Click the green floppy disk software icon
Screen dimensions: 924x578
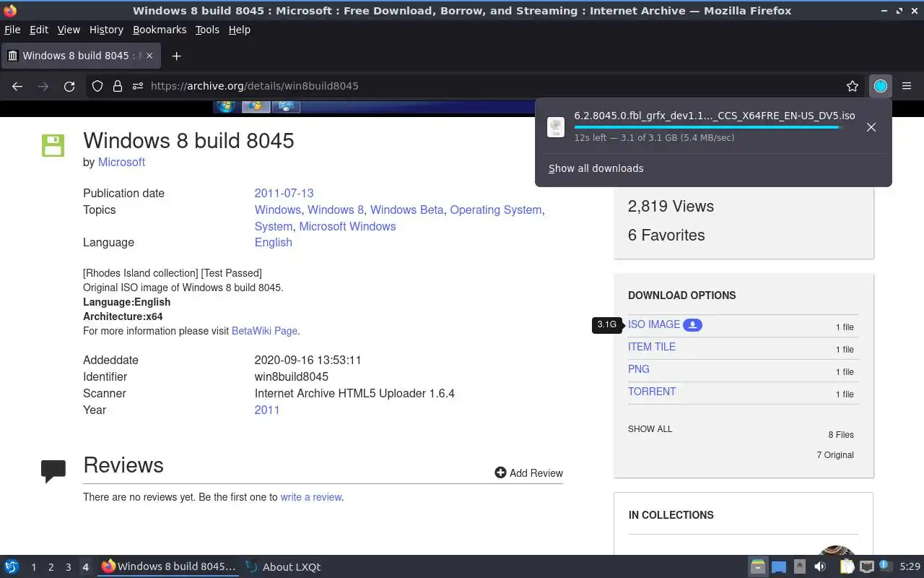click(53, 145)
